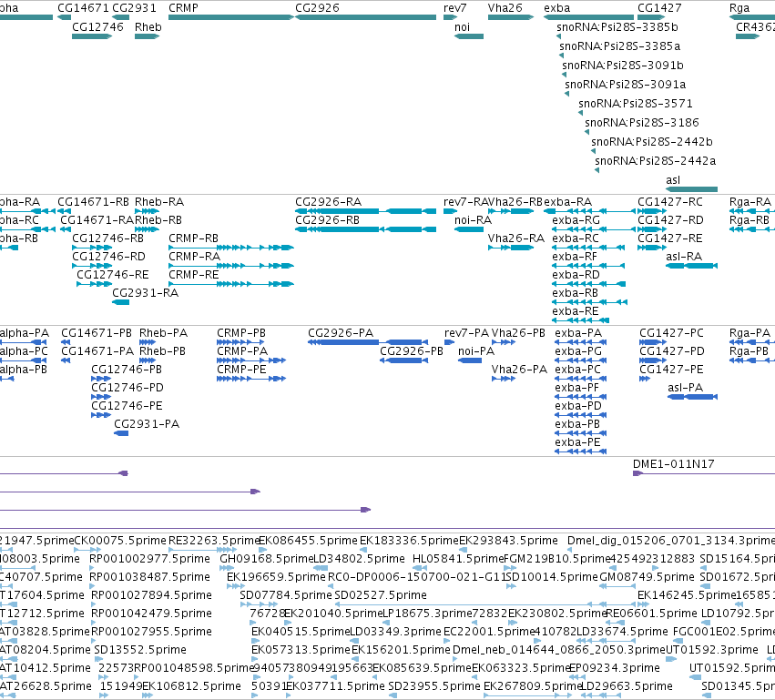Click the noi-RA transcript label
The image size is (775, 700).
[x=473, y=219]
